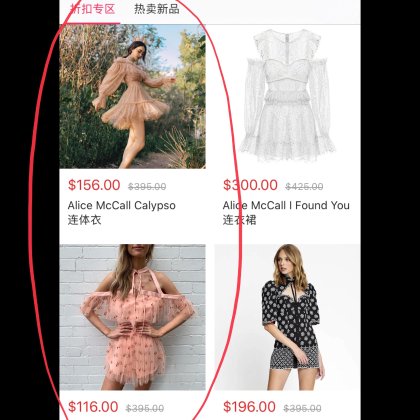420x420 pixels.
Task: Click the blank tab bar area right of 热卖新品
Action: pos(272,12)
